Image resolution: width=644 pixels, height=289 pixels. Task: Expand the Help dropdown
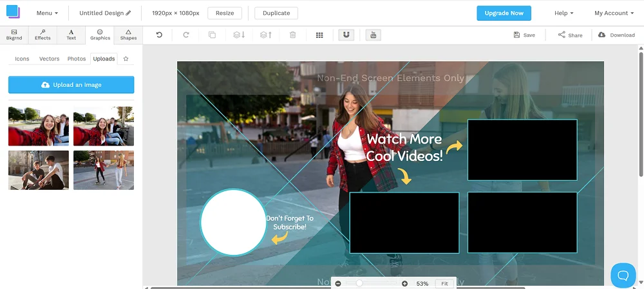(x=563, y=13)
